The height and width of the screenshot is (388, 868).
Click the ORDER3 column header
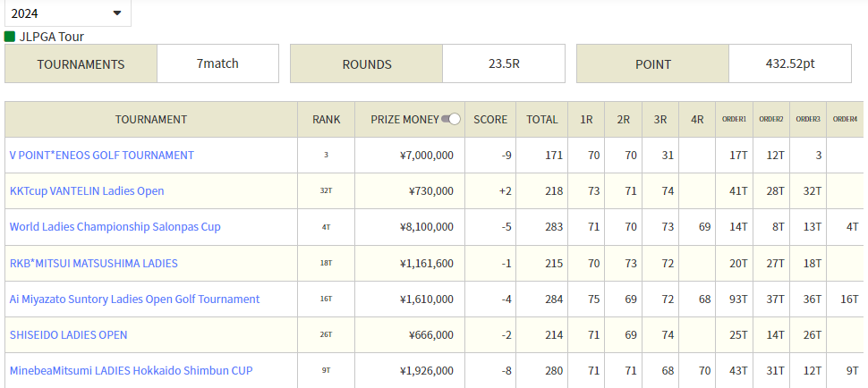click(x=808, y=120)
